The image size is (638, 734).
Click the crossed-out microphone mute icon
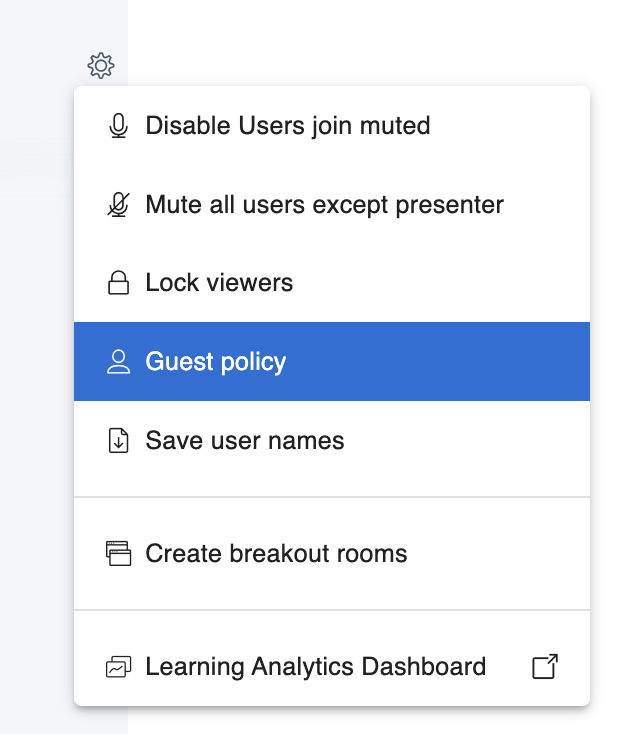click(x=118, y=205)
